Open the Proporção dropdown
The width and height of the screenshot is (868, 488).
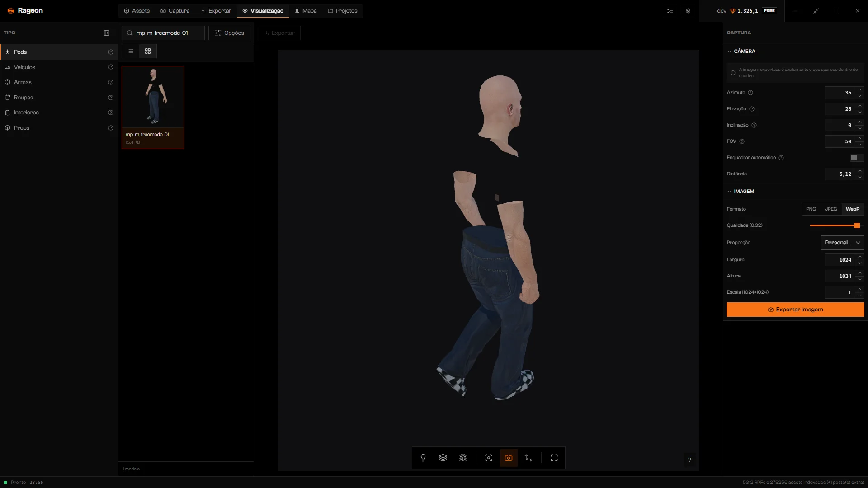[842, 243]
